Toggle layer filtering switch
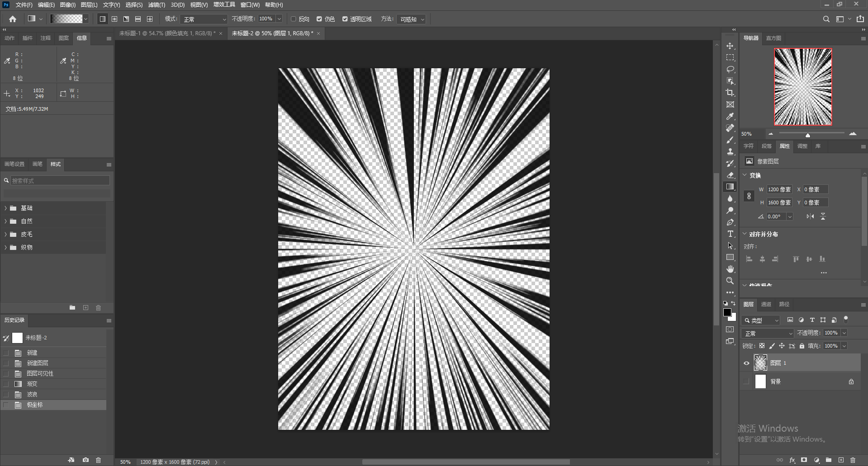The width and height of the screenshot is (868, 466). point(846,319)
